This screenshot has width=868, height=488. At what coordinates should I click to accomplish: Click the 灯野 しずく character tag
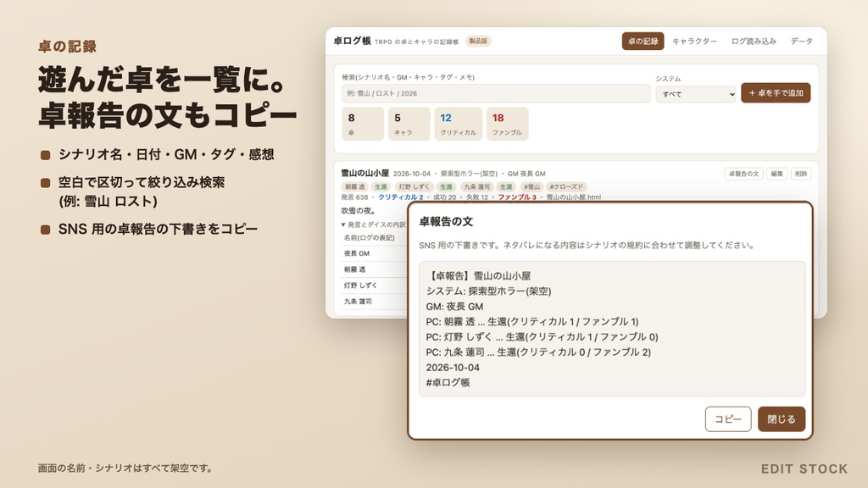pos(414,187)
